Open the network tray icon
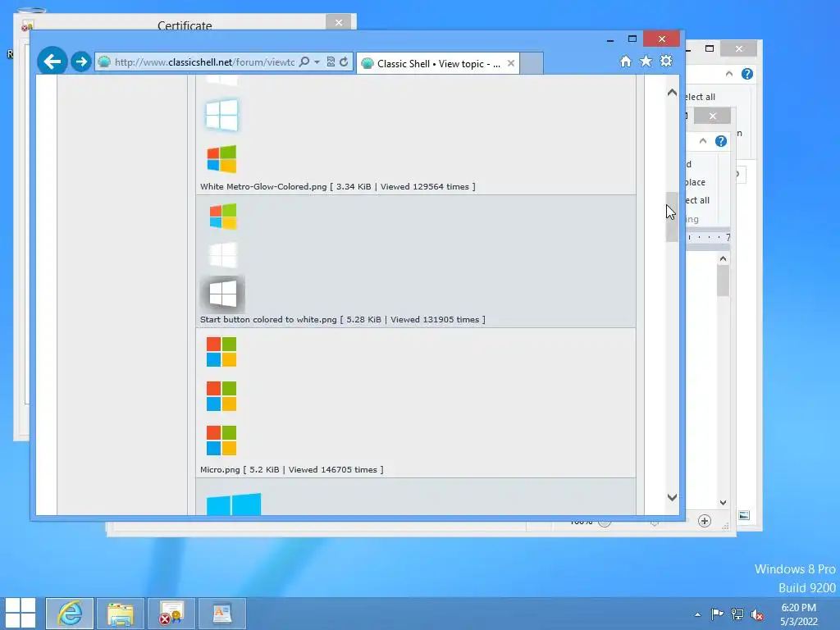 [x=737, y=614]
